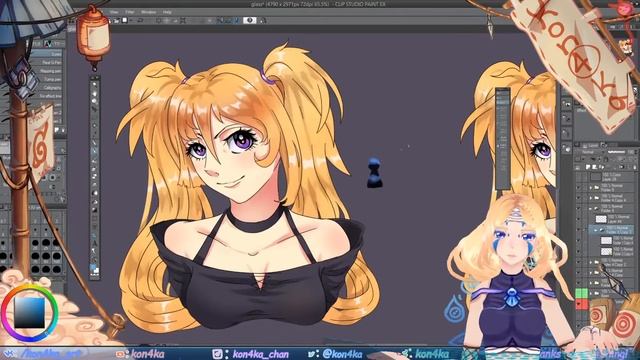Expand the Folder 4 Copy 2 layer folder
The height and width of the screenshot is (360, 640).
tap(591, 262)
